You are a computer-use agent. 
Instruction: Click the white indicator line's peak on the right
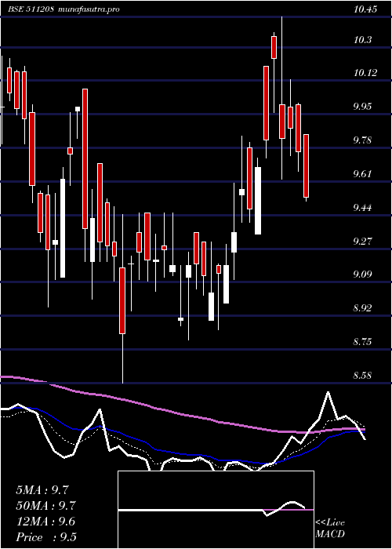point(328,393)
